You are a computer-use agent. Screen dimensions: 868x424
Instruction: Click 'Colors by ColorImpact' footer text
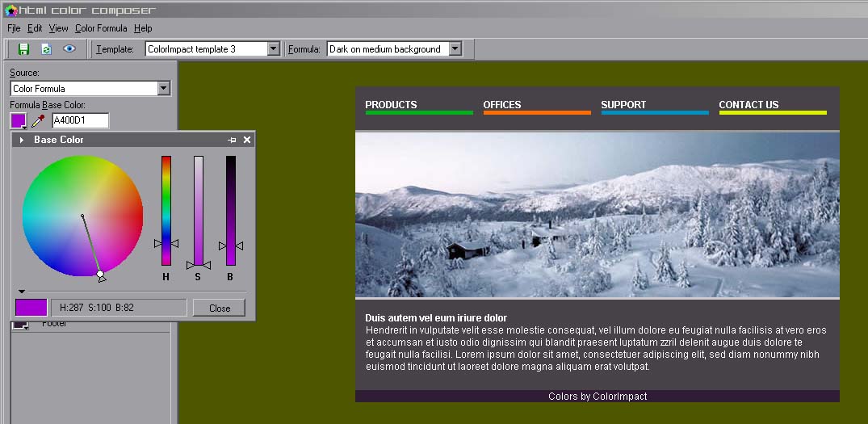point(598,397)
